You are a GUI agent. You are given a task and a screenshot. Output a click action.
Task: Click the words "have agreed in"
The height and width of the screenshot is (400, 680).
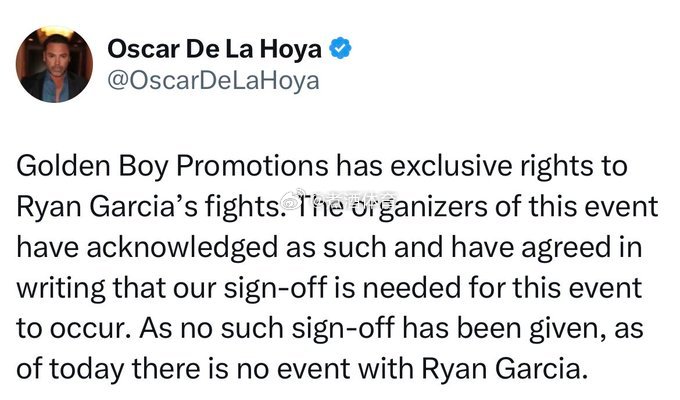(546, 248)
